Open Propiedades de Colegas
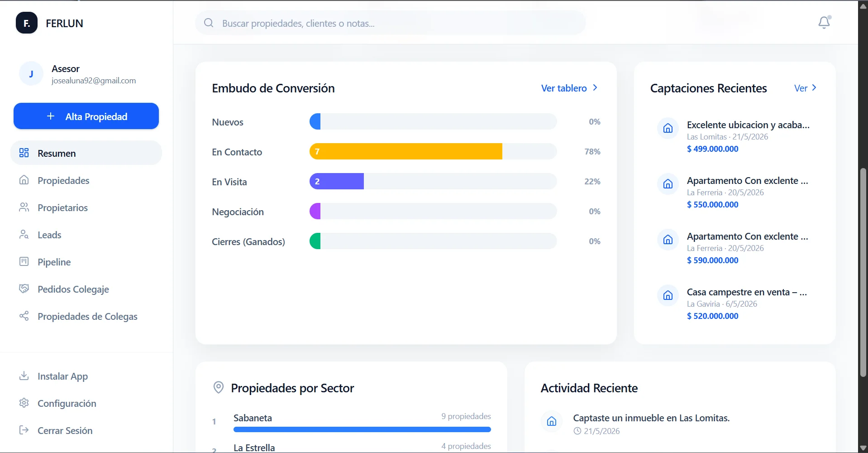868x453 pixels. coord(86,316)
